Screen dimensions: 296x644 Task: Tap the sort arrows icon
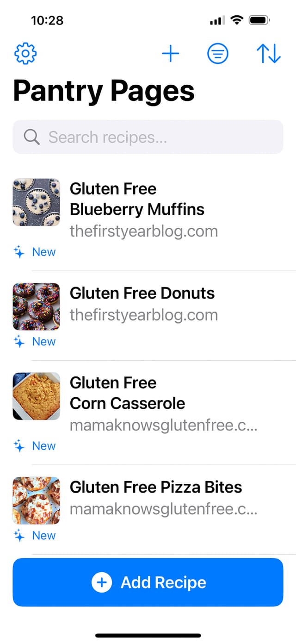(269, 53)
